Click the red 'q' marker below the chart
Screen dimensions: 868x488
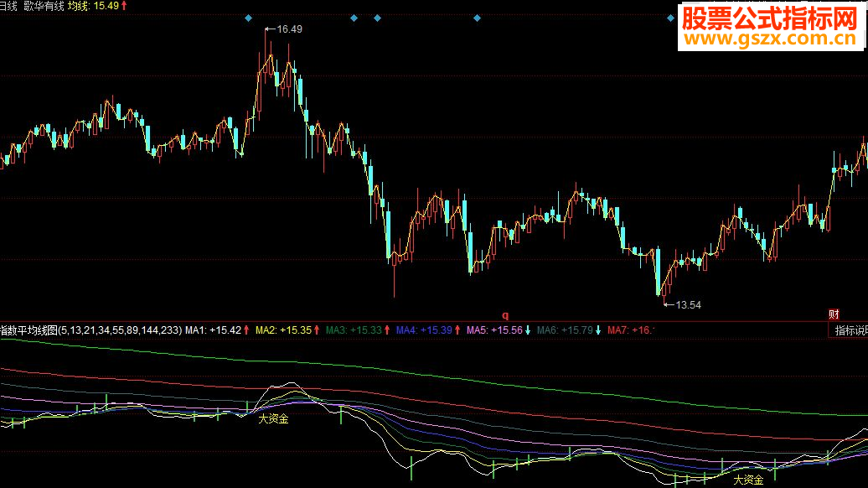click(504, 315)
